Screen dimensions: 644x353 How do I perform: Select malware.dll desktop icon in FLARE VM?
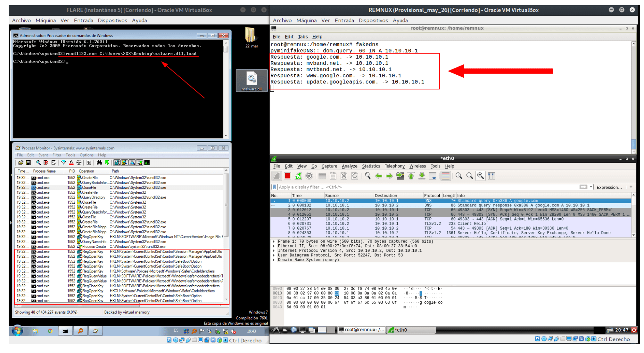pyautogui.click(x=252, y=81)
